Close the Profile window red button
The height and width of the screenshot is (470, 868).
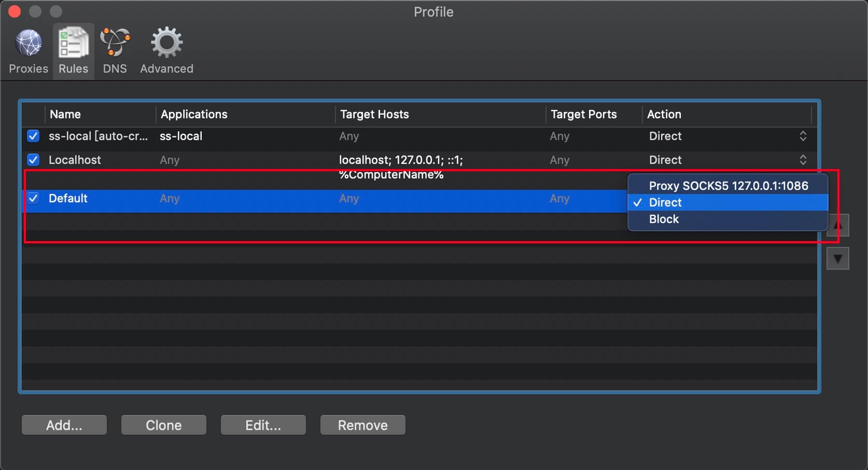tap(15, 11)
